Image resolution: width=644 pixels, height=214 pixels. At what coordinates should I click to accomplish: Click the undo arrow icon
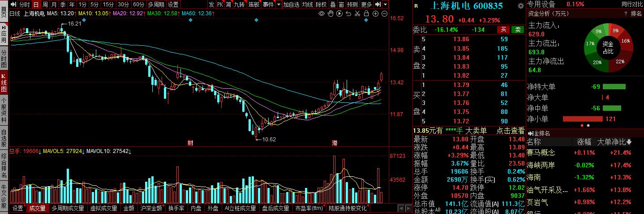(348, 13)
